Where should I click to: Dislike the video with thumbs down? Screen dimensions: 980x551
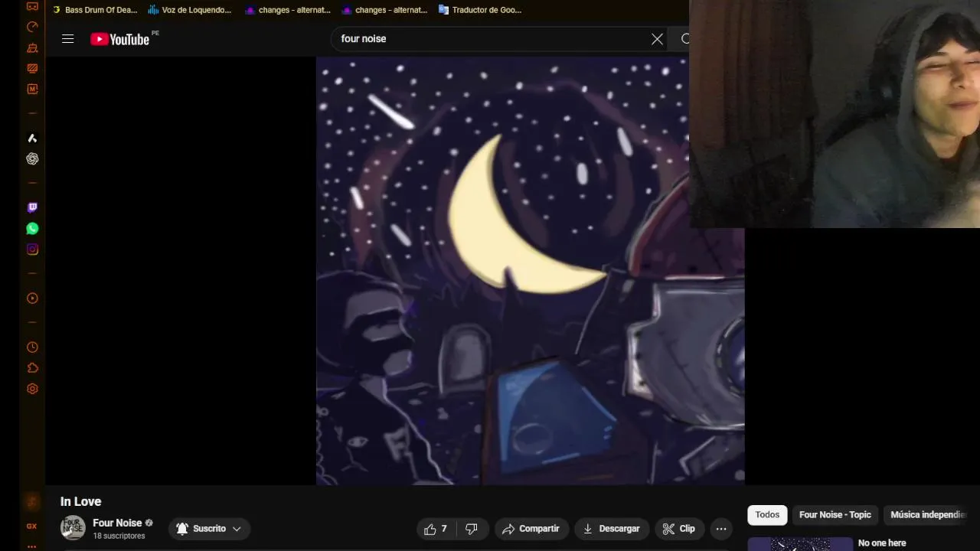(472, 529)
